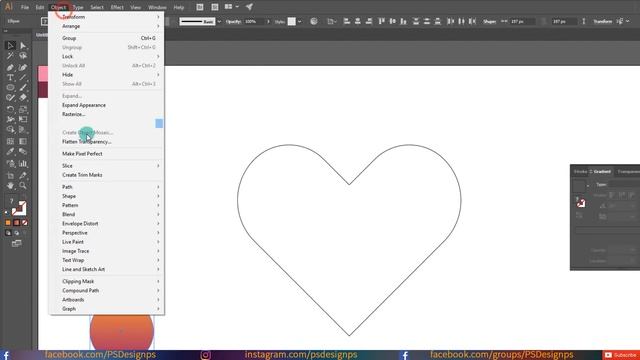This screenshot has height=360, width=640.
Task: Switch to the Stroke panel tab
Action: 580,171
